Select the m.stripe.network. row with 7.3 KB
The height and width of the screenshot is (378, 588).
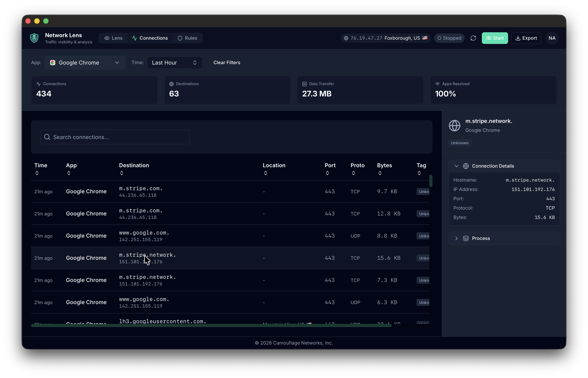pos(230,280)
